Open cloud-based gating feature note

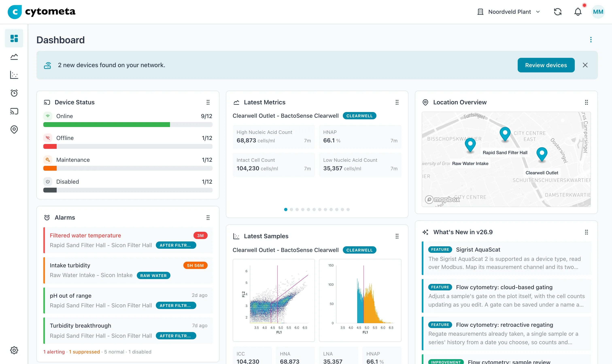tap(506, 296)
